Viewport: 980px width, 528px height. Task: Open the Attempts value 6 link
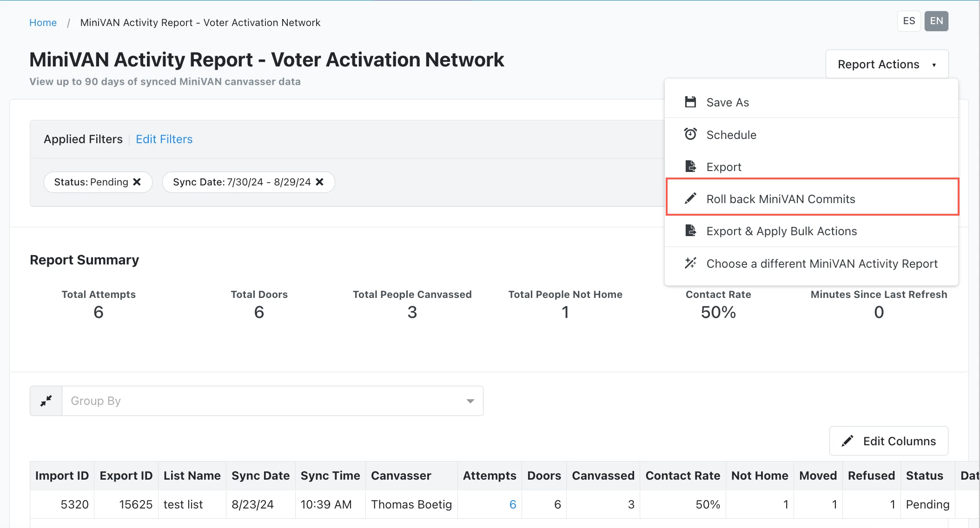click(512, 504)
